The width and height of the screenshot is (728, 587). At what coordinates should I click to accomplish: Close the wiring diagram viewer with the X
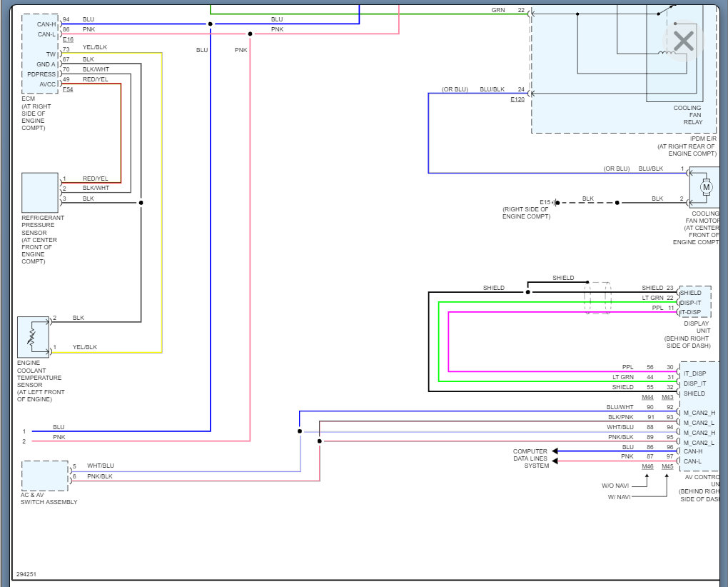684,41
